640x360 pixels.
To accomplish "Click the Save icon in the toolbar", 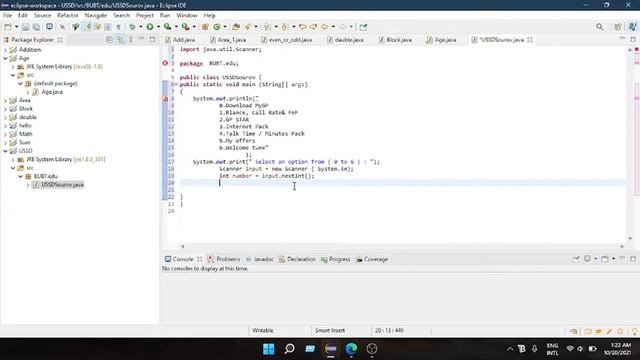I will [x=25, y=27].
